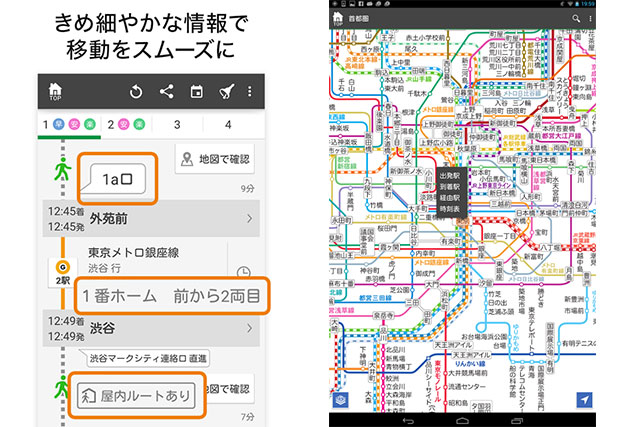Expand the 外苑前 station row chevron
The image size is (640, 427).
(249, 219)
